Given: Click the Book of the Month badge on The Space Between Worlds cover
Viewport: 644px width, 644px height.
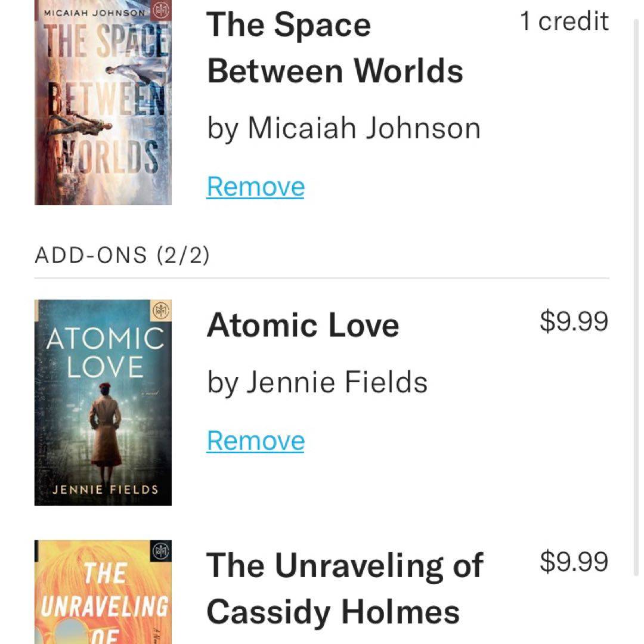Looking at the screenshot, I should [x=161, y=10].
